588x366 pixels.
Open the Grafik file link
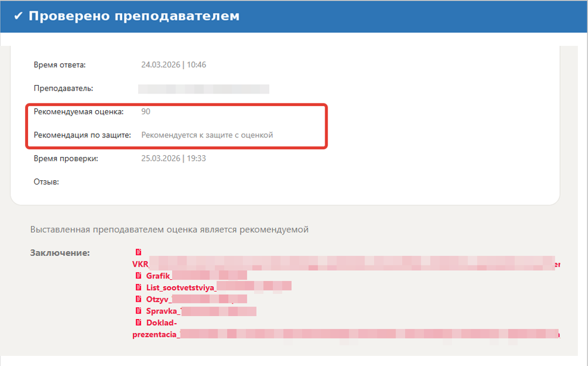pyautogui.click(x=196, y=276)
